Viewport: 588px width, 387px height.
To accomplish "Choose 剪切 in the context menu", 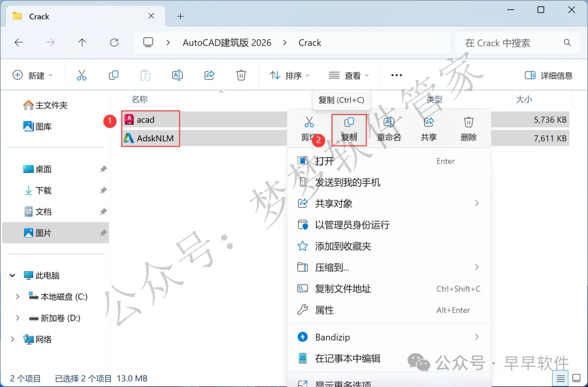I will click(309, 129).
